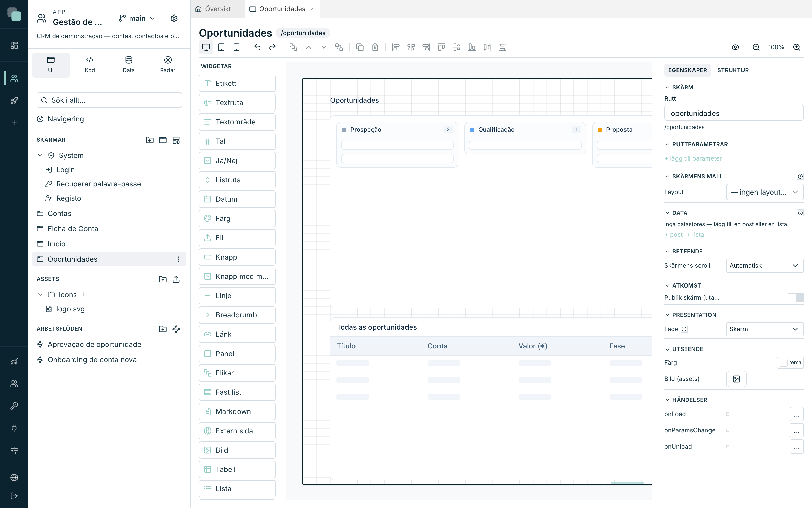Switch to the STRUKTUR tab
The height and width of the screenshot is (508, 812).
point(733,70)
